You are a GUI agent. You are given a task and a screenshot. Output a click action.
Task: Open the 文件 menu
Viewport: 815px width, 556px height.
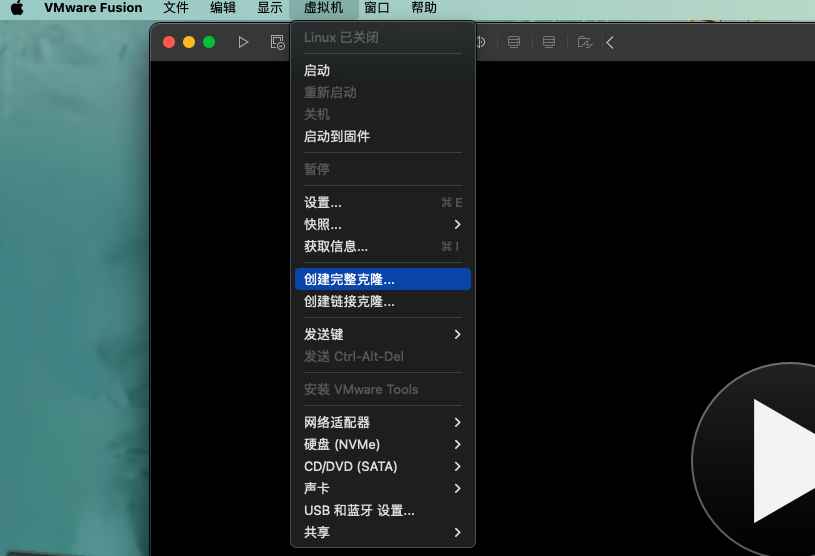point(176,8)
